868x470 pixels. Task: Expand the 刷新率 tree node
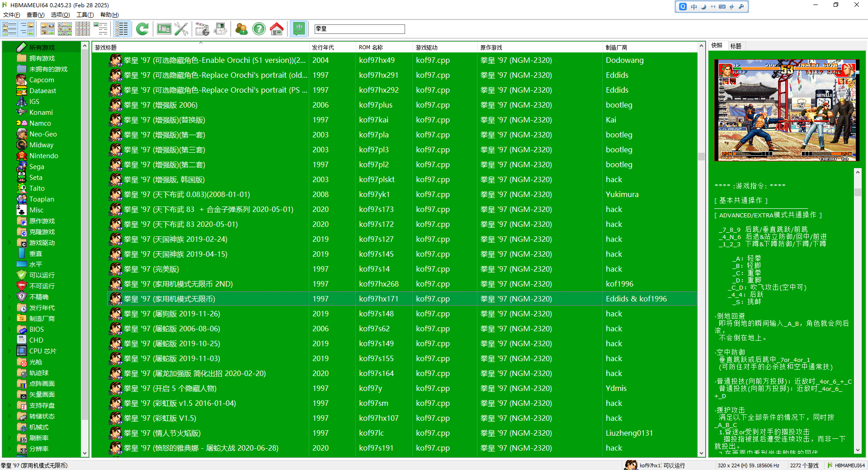[x=9, y=438]
